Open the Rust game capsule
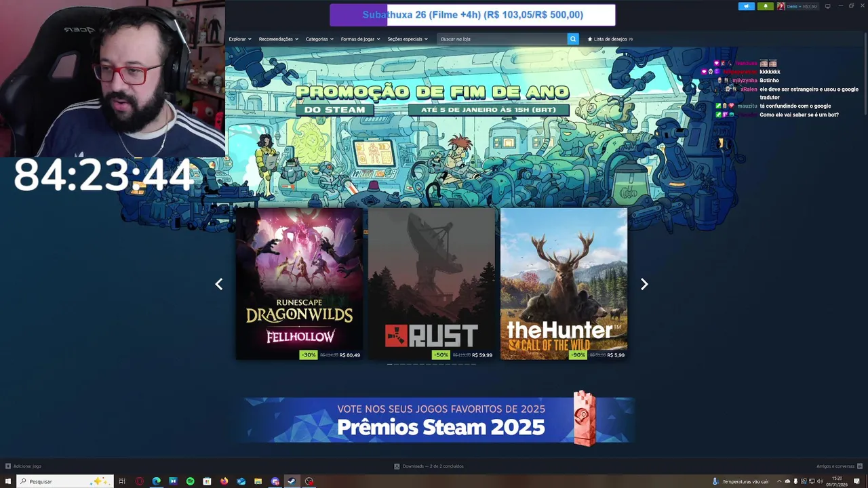This screenshot has height=488, width=868. (x=431, y=283)
